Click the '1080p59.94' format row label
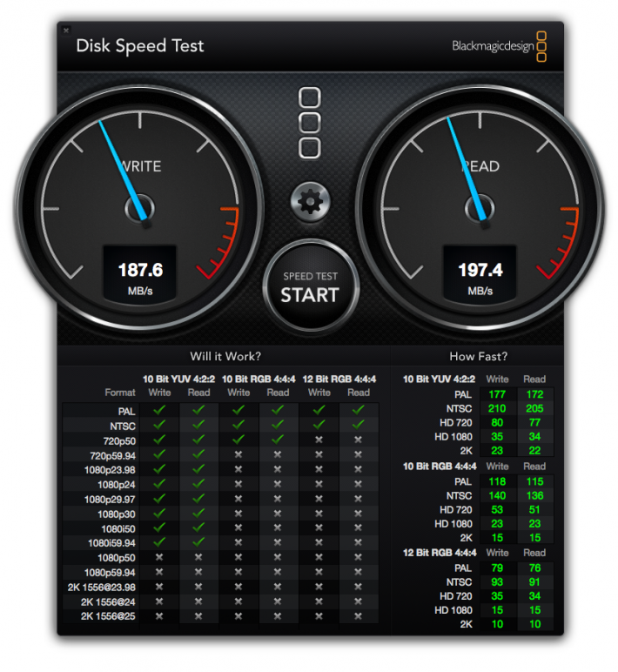Screen dimensions: 618x672 (110, 573)
